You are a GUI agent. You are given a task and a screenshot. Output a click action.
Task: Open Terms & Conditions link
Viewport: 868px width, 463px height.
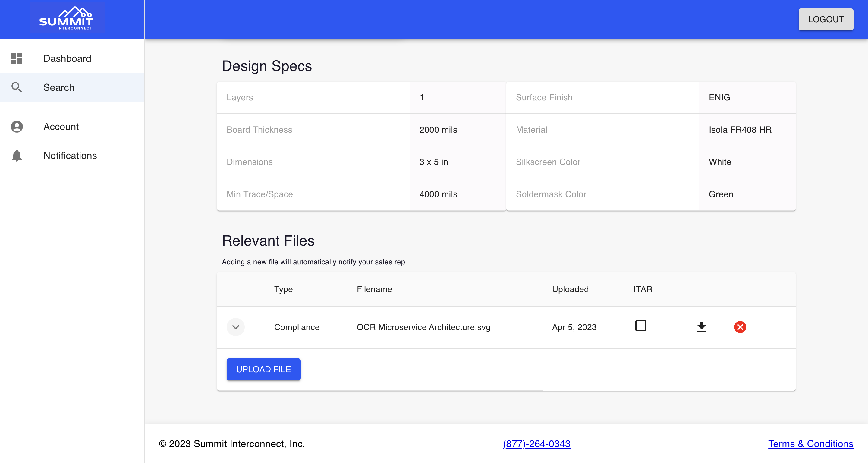click(811, 444)
